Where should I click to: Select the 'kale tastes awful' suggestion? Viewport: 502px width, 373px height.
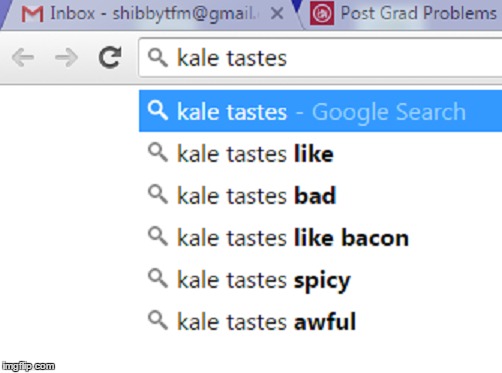[320, 321]
